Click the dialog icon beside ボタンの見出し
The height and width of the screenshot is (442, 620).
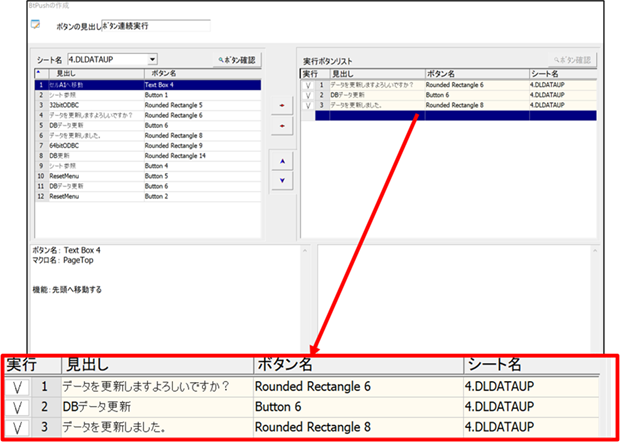[x=36, y=25]
